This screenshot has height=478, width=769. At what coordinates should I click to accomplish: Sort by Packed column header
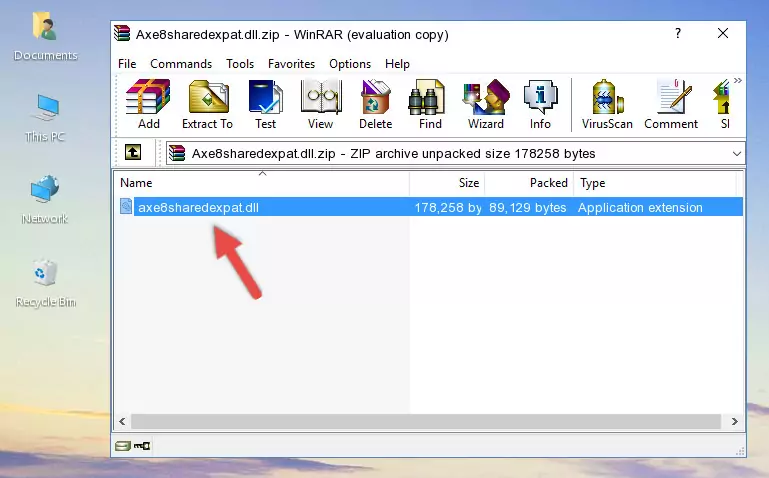(529, 183)
